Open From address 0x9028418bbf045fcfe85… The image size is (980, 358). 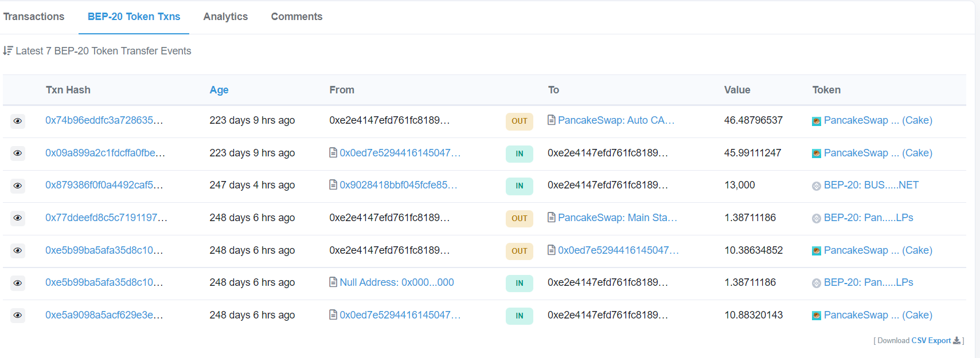(x=399, y=185)
